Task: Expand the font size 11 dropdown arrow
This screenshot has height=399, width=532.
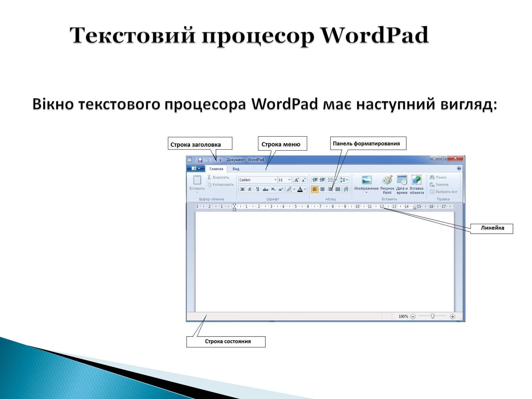Action: coord(289,180)
